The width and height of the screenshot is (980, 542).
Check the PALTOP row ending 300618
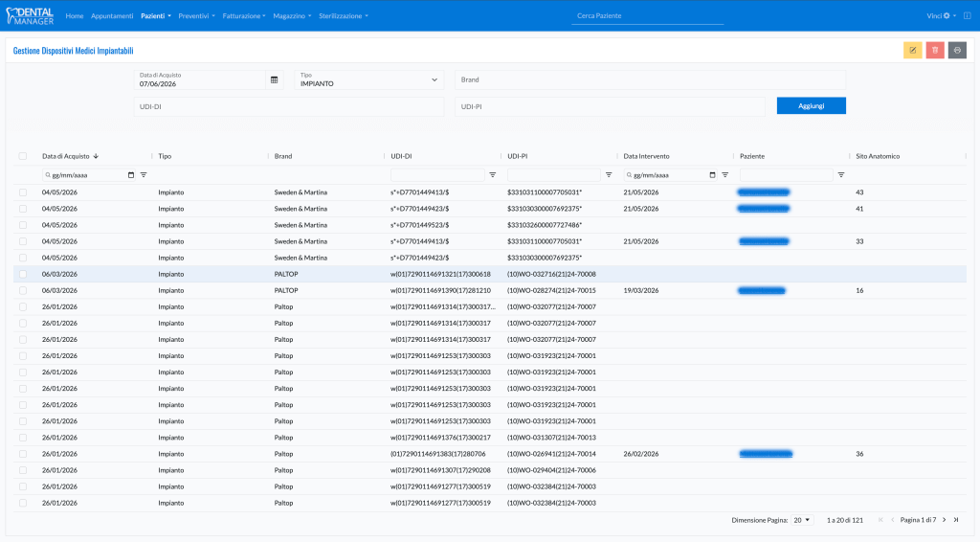click(23, 274)
